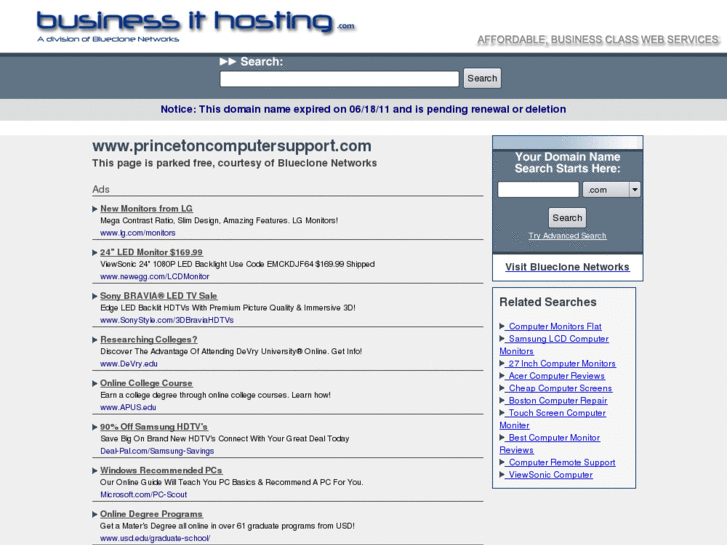
Task: Open the www.APUS.edu link
Action: coord(128,407)
